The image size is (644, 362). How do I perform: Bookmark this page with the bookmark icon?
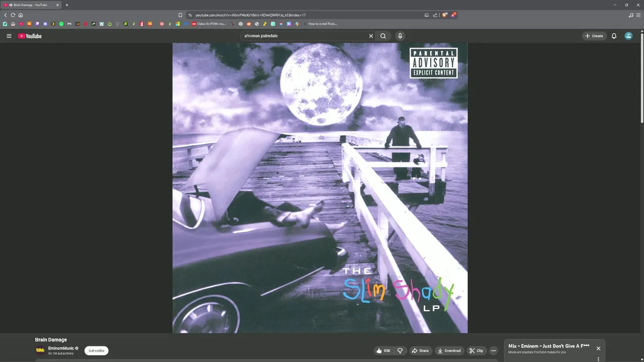click(x=180, y=15)
